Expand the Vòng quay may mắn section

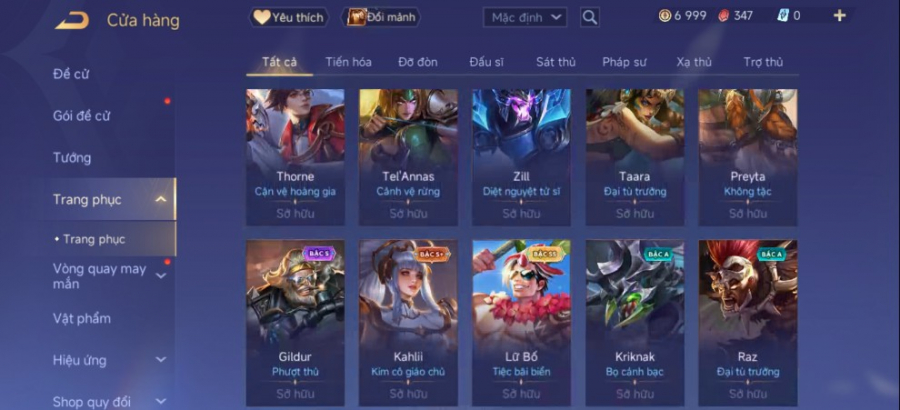pos(161,276)
